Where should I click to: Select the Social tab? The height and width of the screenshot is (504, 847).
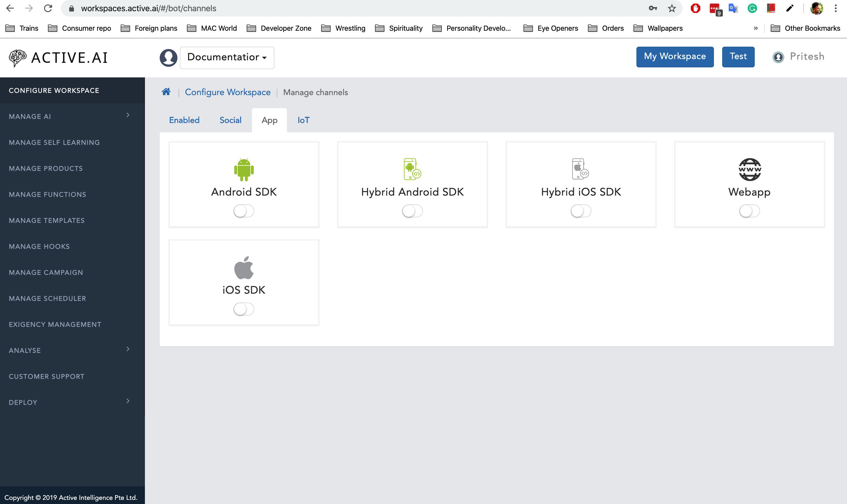[x=230, y=120]
